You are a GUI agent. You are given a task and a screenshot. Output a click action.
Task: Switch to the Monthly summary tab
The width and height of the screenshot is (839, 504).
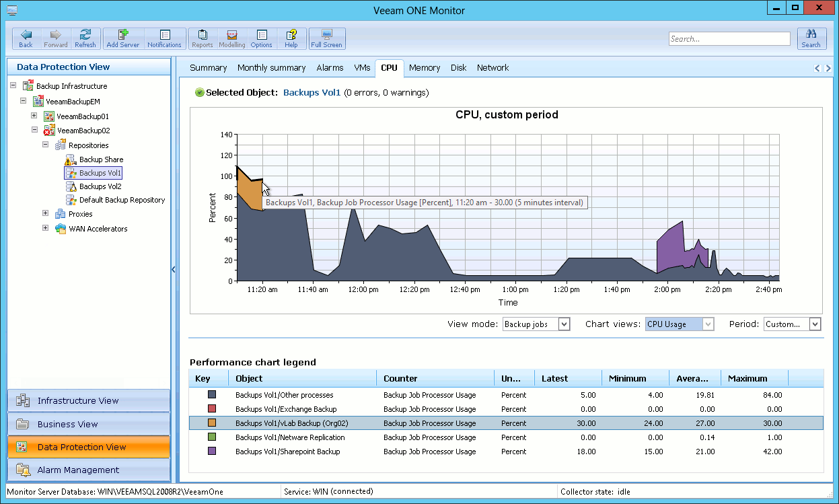tap(271, 68)
